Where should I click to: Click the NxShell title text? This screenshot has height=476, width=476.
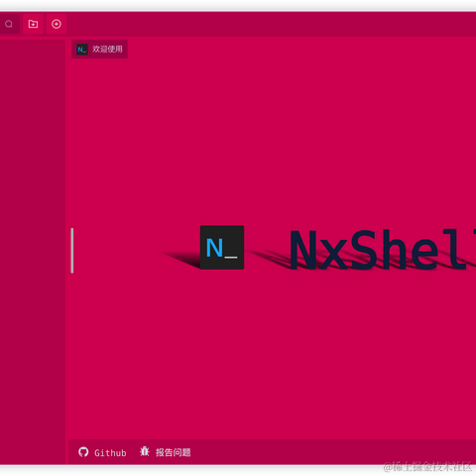[383, 250]
